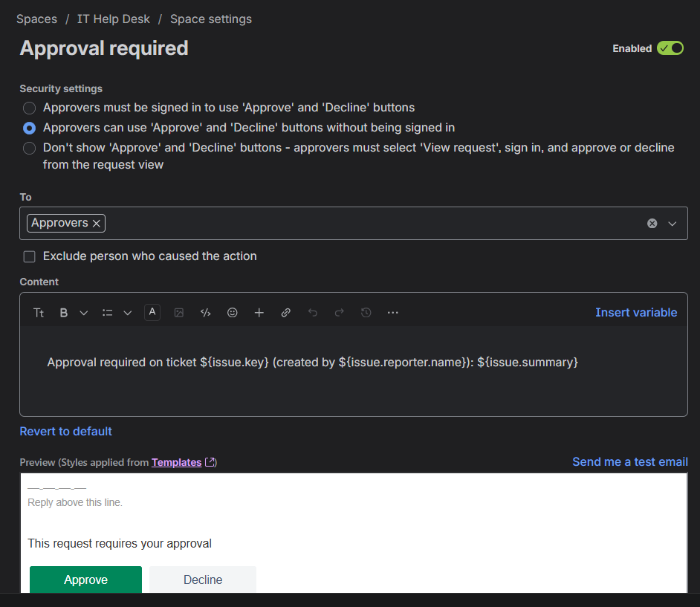Insert a code snippet

click(205, 312)
